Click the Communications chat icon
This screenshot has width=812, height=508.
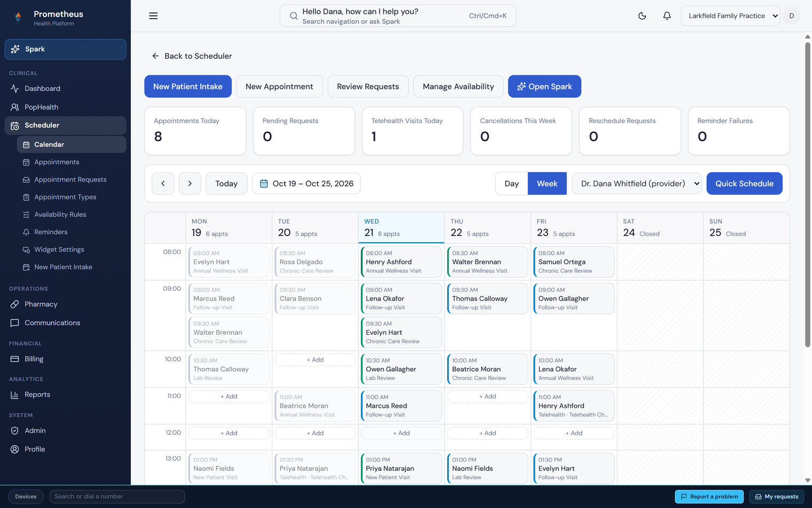tap(15, 323)
